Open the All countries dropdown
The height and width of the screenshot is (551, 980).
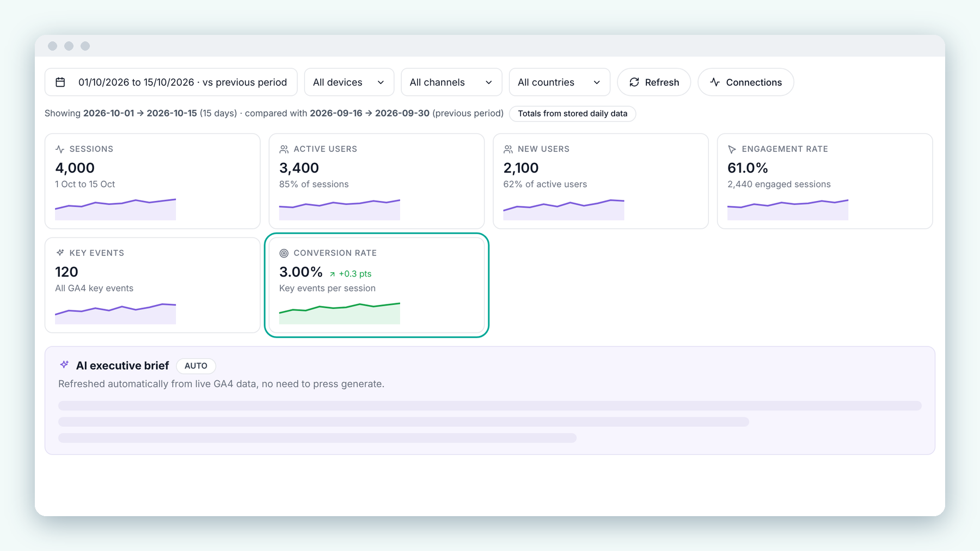coord(560,82)
